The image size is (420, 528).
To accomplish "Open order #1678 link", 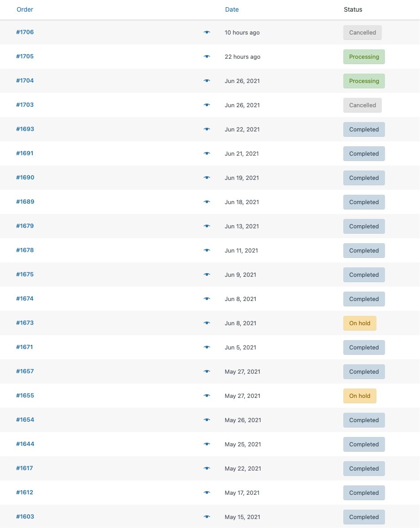I will 25,250.
